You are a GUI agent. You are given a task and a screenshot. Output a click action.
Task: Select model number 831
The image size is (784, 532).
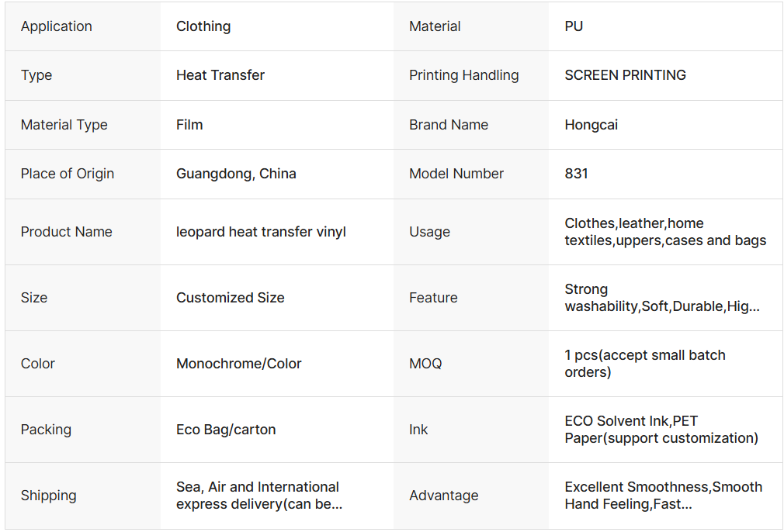pos(577,174)
